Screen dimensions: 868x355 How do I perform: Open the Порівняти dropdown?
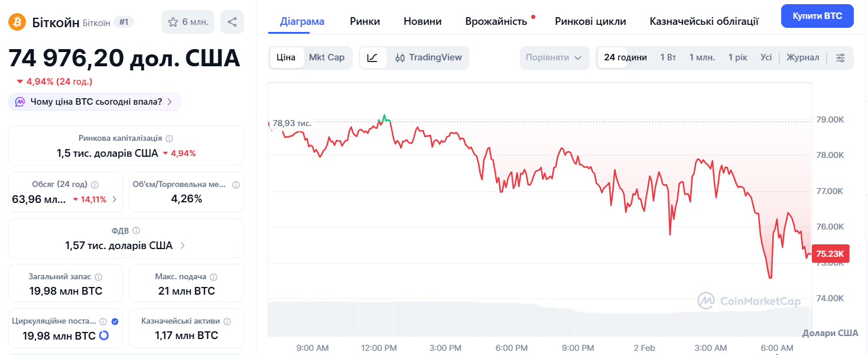(554, 57)
